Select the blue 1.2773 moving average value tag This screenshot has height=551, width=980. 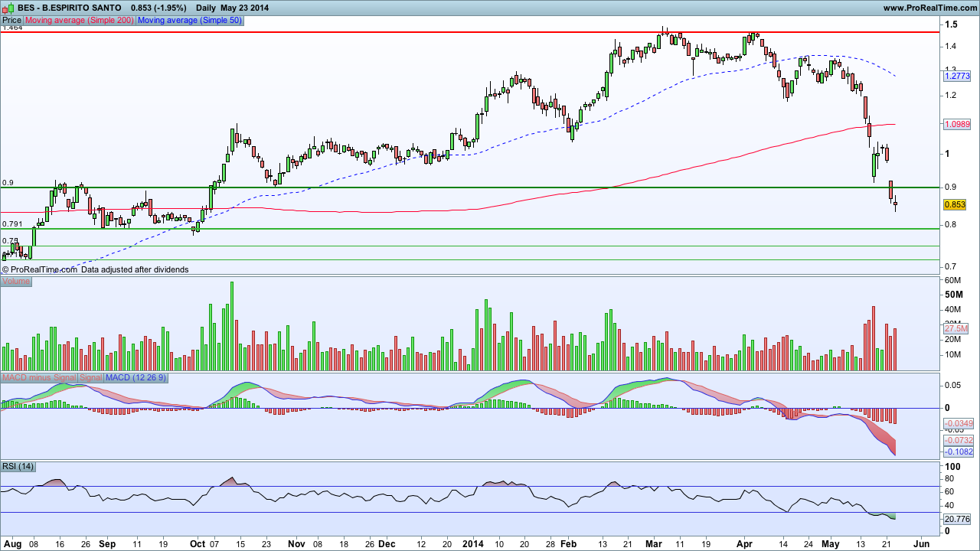pyautogui.click(x=957, y=77)
